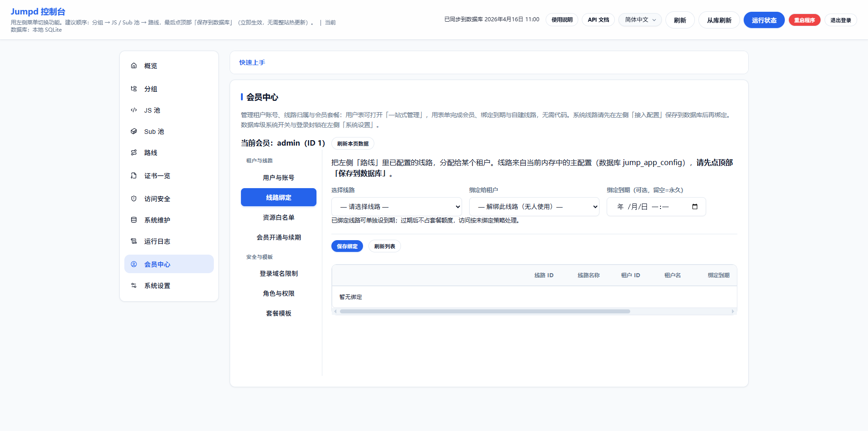Click the code icon beside JS 池
The image size is (868, 431).
(x=134, y=110)
